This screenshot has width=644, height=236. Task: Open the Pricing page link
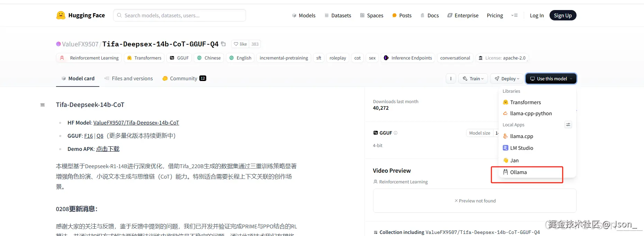tap(495, 16)
